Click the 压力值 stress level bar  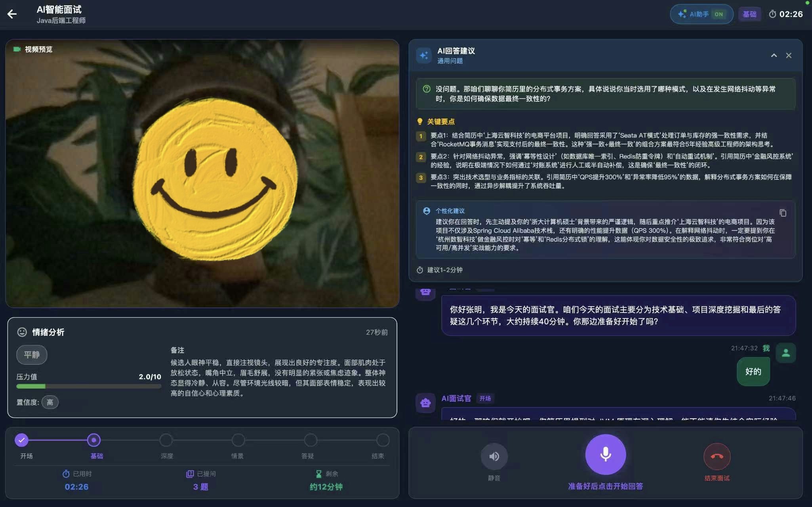[89, 386]
